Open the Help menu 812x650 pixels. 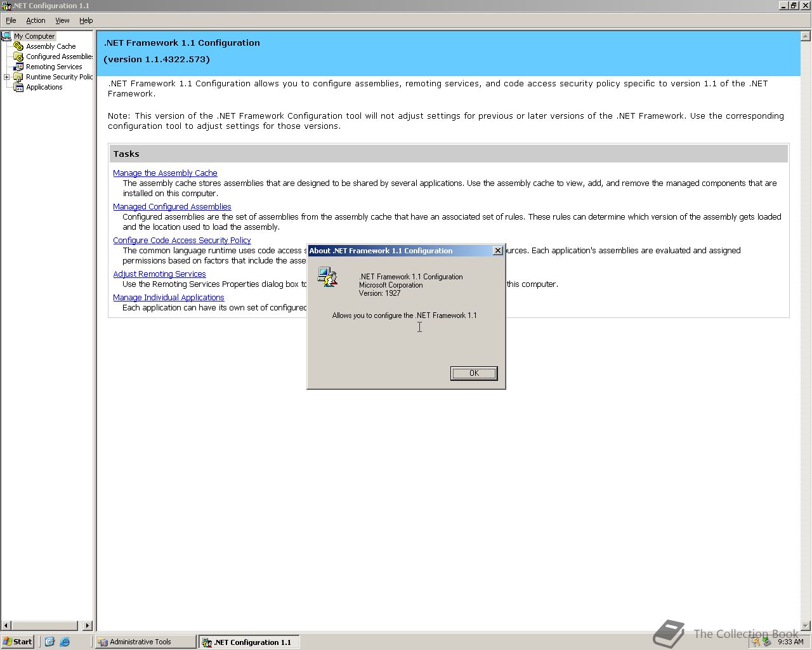86,20
